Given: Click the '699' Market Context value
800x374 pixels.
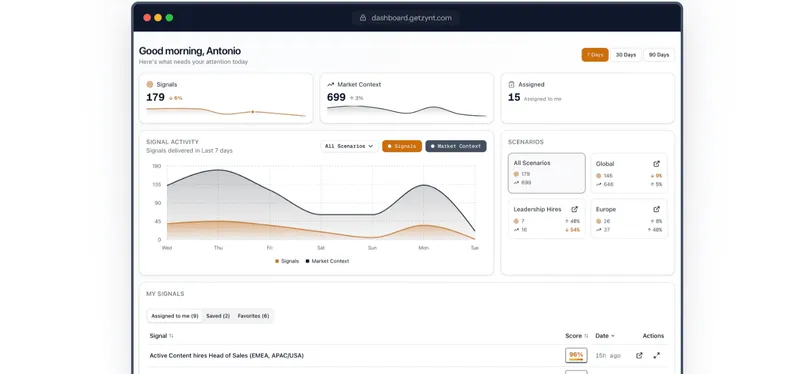Looking at the screenshot, I should [x=336, y=97].
